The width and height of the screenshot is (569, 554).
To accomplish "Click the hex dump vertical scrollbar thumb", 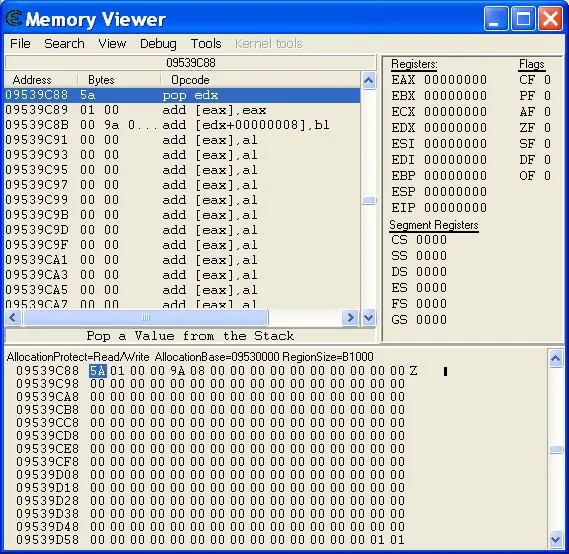I will [556, 450].
